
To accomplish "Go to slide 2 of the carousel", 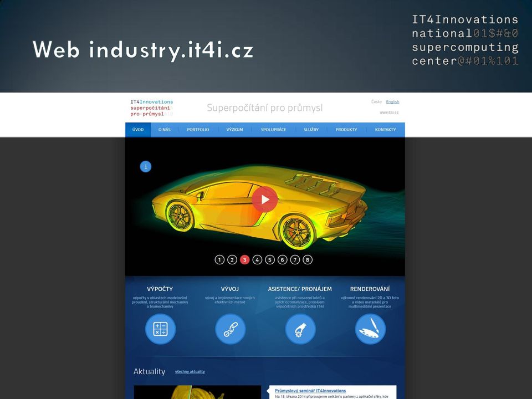I will (232, 260).
